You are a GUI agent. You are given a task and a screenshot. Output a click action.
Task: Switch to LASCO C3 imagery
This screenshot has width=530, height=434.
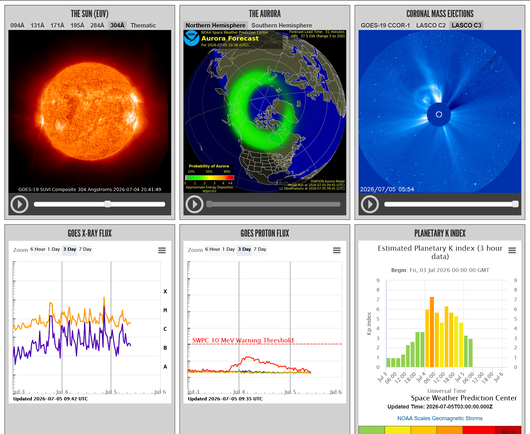click(466, 25)
